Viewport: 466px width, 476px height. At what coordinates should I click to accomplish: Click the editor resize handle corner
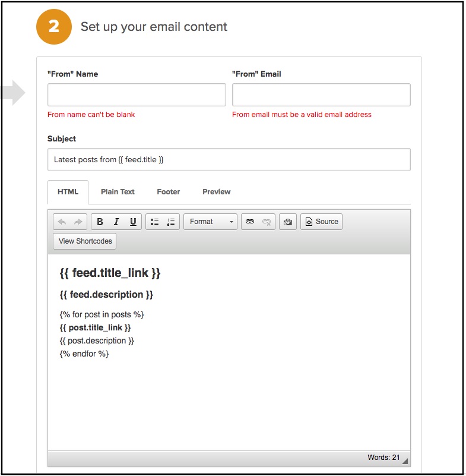[405, 461]
